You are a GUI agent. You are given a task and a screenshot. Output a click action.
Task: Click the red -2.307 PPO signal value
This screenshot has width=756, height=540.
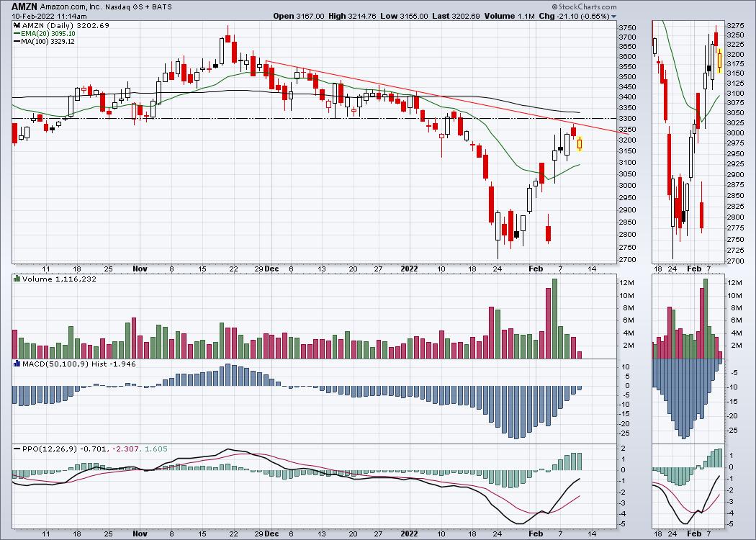tap(125, 449)
